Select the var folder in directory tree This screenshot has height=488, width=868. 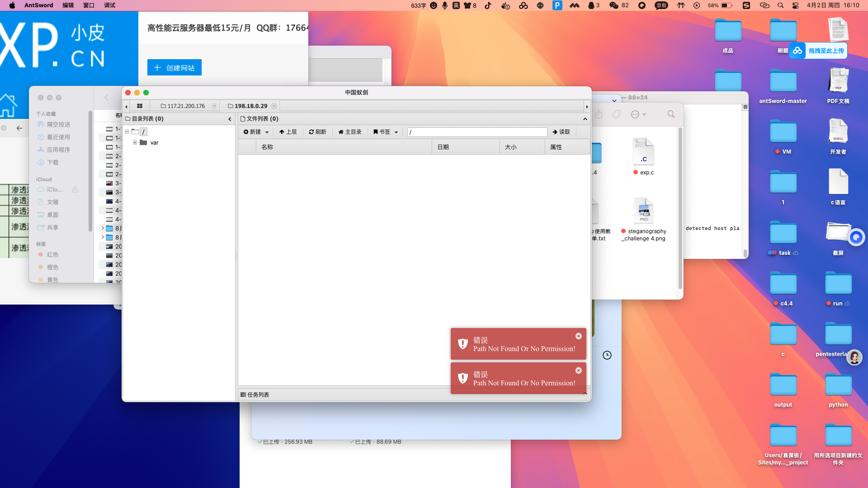pos(154,142)
